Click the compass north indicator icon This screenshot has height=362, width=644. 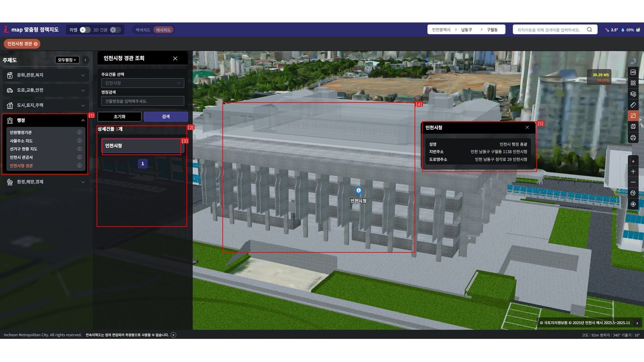[x=633, y=161]
